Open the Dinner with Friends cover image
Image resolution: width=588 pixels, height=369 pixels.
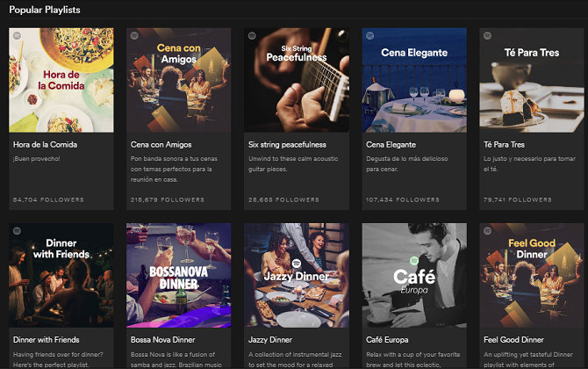tap(61, 275)
